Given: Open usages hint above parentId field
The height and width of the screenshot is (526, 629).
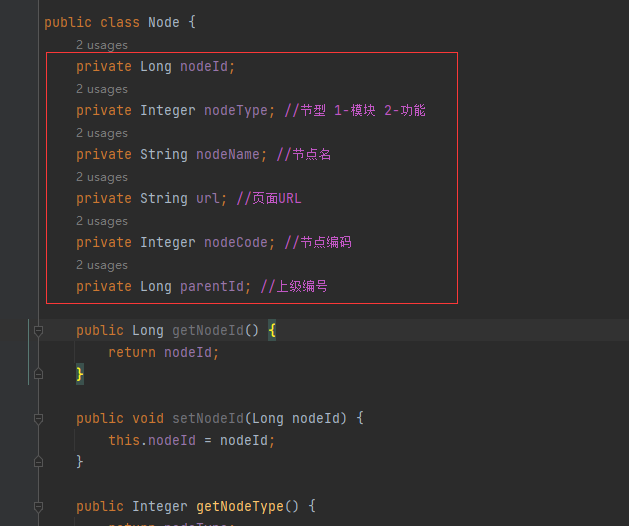Looking at the screenshot, I should point(101,265).
